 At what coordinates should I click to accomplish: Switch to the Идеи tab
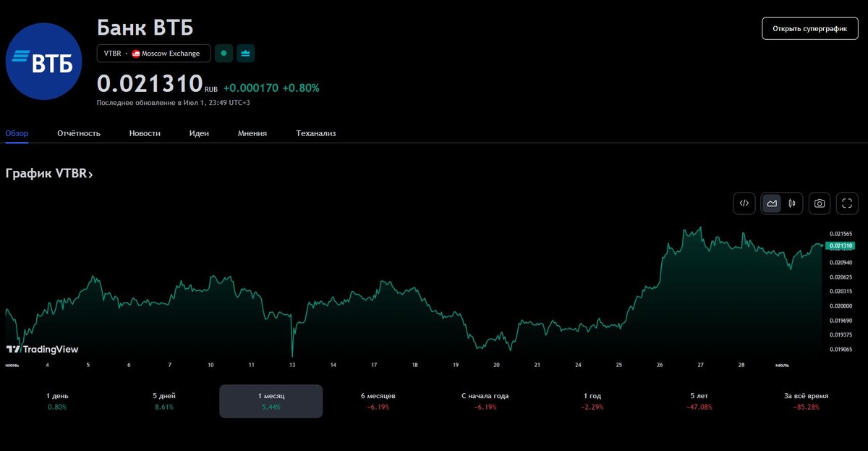(199, 133)
